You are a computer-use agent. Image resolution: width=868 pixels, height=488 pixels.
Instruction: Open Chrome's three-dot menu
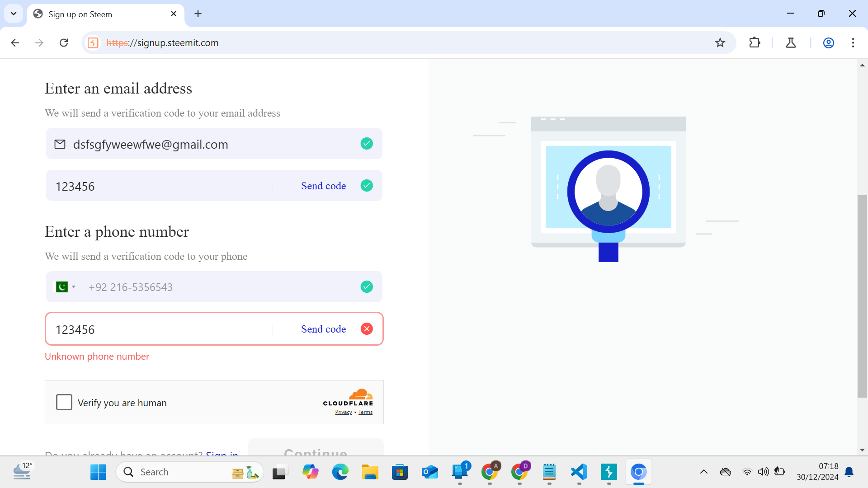[x=853, y=43]
